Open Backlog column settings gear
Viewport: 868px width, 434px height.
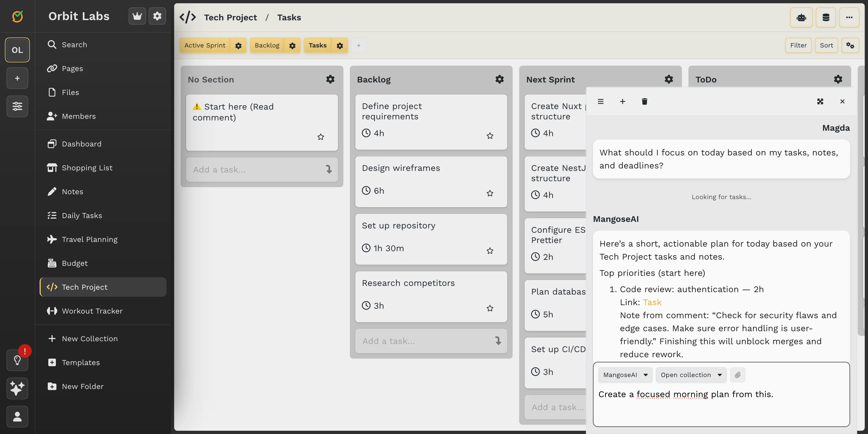(x=499, y=79)
